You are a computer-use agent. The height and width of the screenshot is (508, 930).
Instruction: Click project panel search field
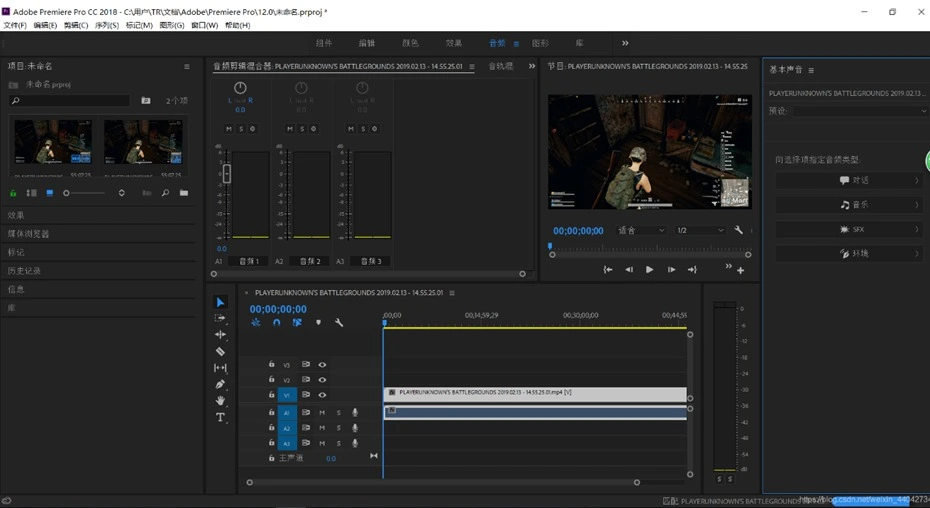pos(69,101)
